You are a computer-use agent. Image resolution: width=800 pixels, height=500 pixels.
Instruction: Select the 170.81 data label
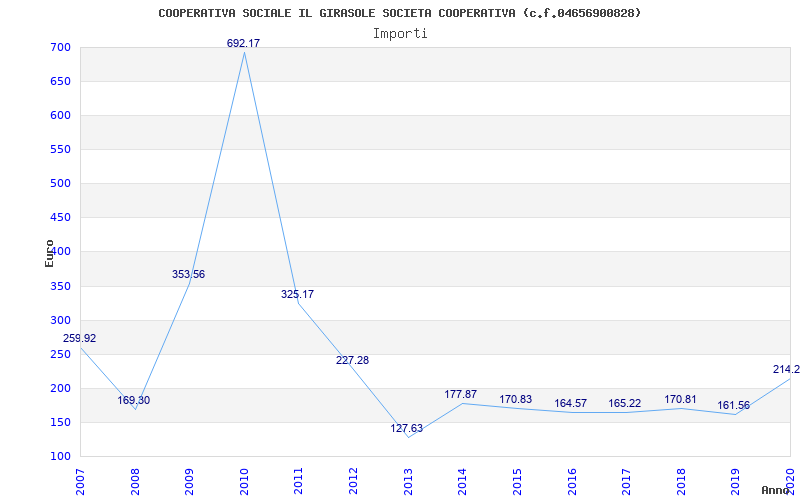click(680, 399)
